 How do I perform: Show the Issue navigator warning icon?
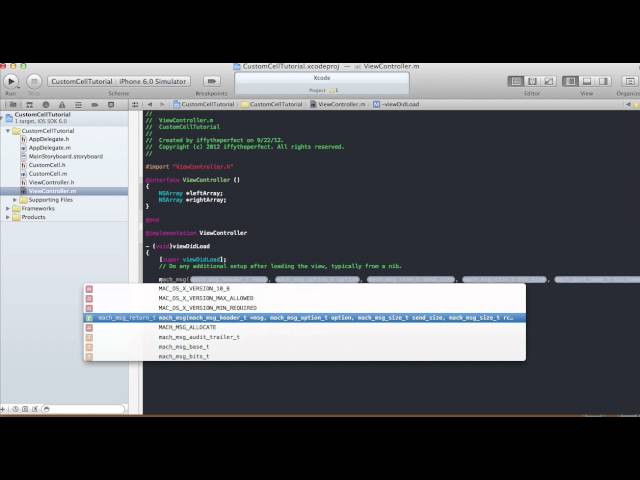(62, 104)
